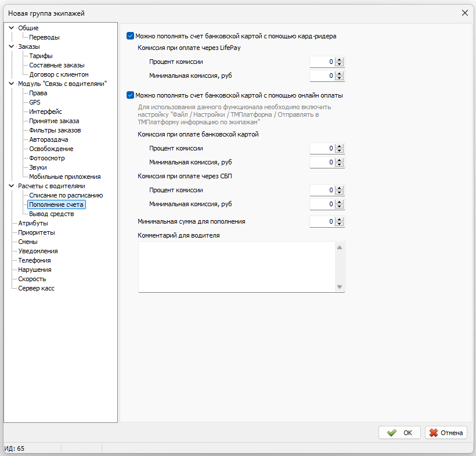476x456 pixels.
Task: Select Пополнение счета tree item
Action: click(56, 204)
